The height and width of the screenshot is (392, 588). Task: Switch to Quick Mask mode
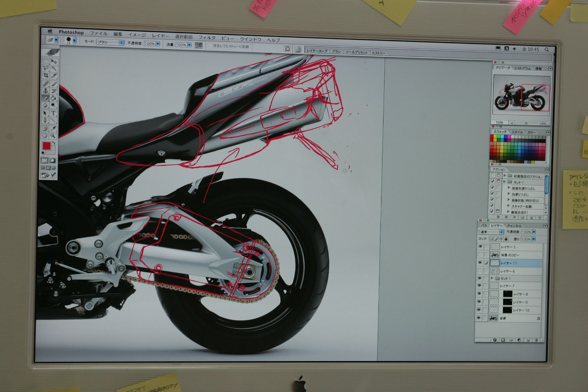[x=52, y=161]
